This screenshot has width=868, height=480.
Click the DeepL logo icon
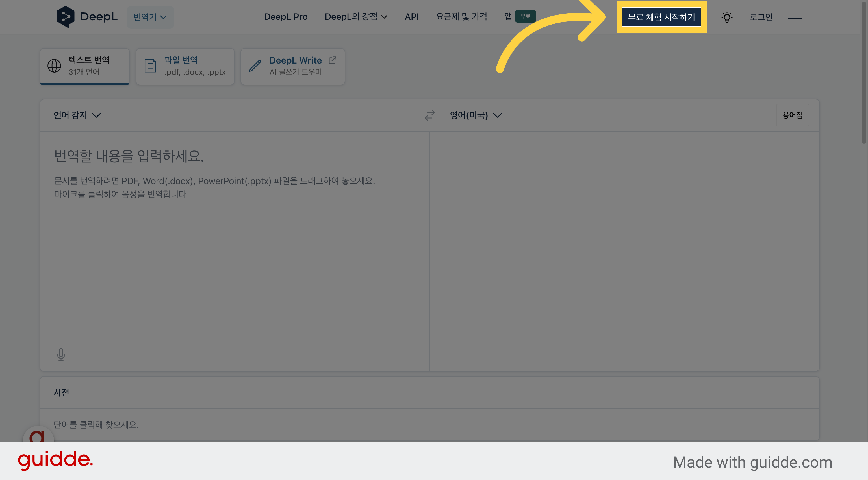click(65, 17)
